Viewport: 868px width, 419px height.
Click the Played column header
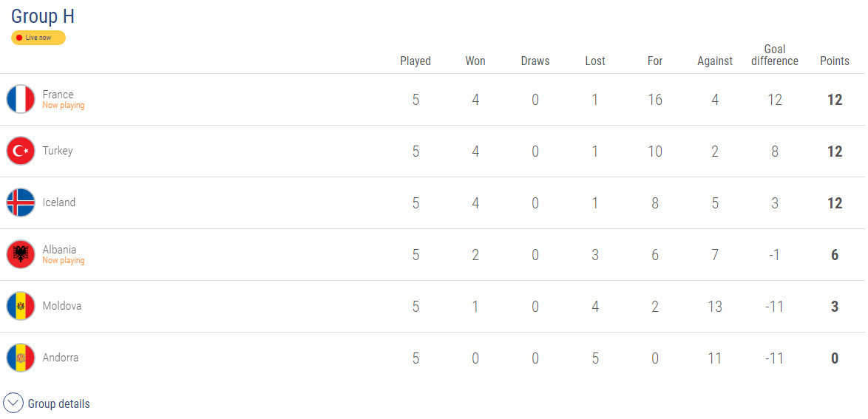(416, 61)
